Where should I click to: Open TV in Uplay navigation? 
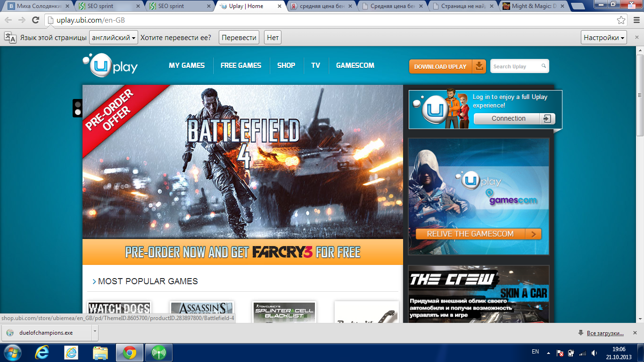click(x=315, y=66)
